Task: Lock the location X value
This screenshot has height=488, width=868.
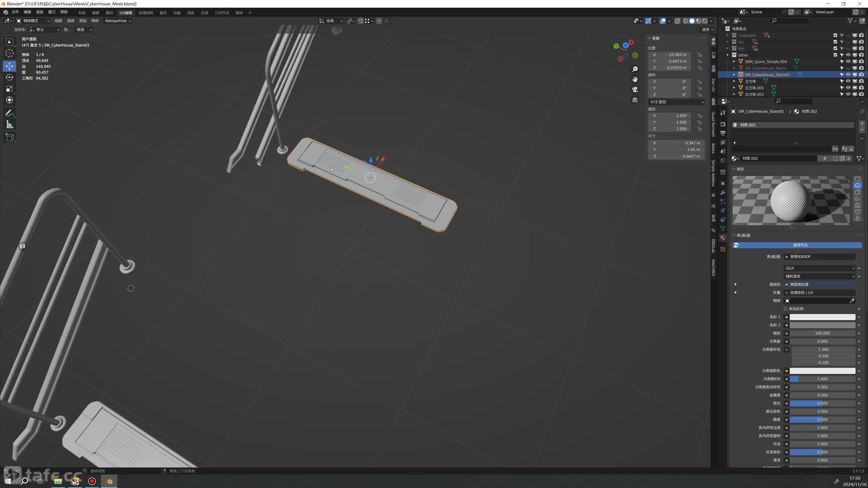Action: (x=699, y=55)
